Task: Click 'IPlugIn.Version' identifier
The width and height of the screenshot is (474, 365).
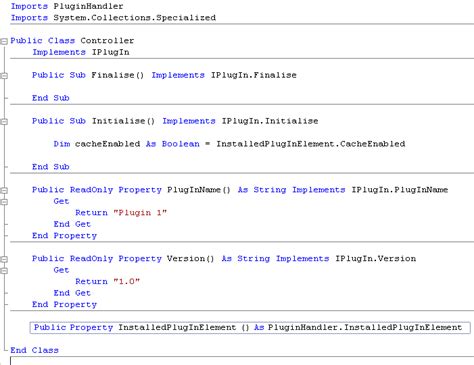Action: [x=376, y=259]
